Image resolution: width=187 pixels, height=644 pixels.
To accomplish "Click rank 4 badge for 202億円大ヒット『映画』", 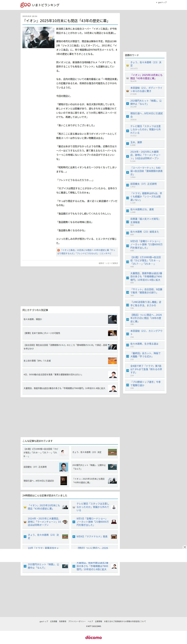I will pyautogui.click(x=128, y=103).
